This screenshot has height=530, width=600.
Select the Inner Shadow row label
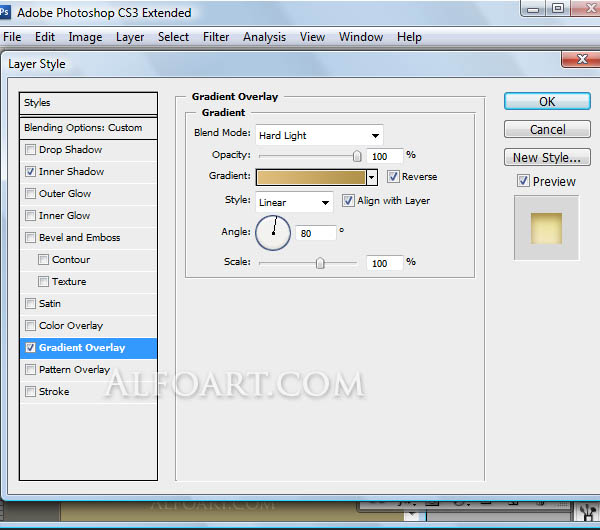(x=71, y=171)
